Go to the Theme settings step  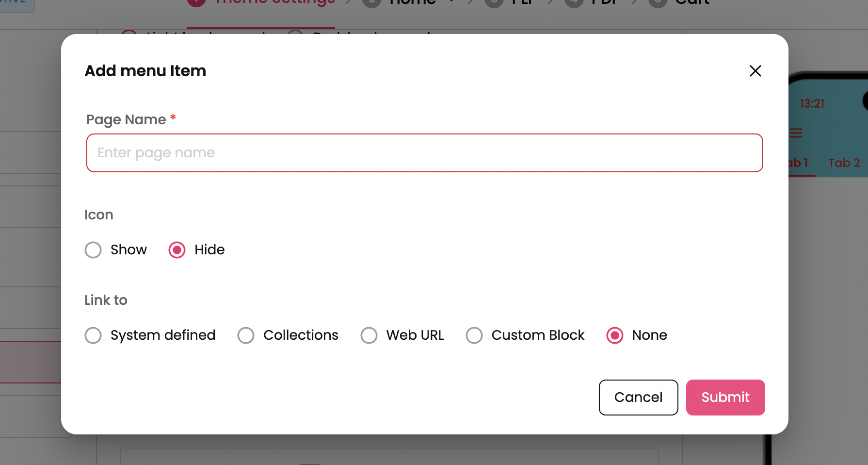[x=274, y=2]
